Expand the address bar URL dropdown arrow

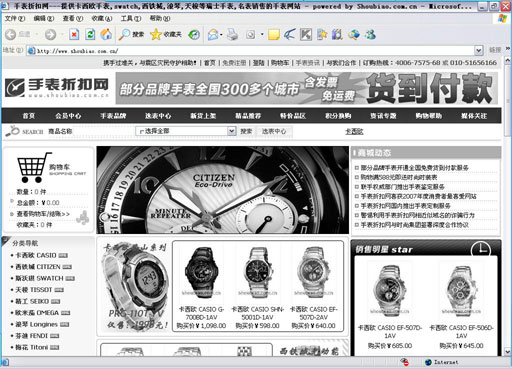click(479, 51)
